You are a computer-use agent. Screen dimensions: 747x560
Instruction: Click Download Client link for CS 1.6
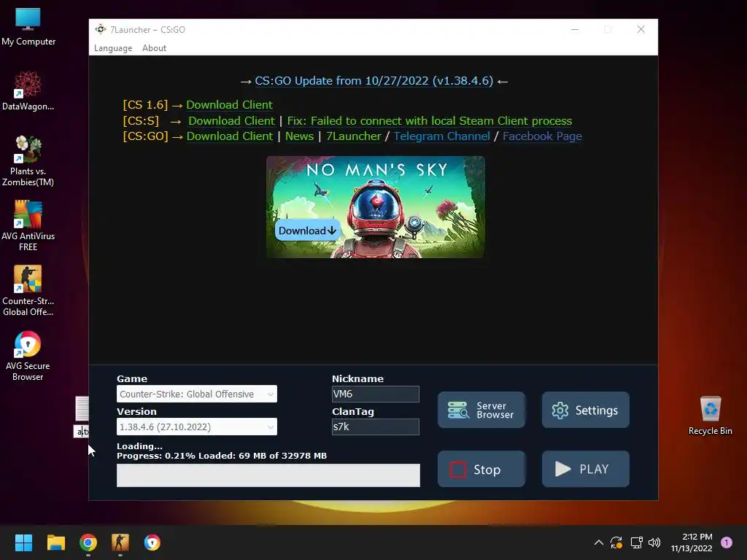[x=229, y=105]
